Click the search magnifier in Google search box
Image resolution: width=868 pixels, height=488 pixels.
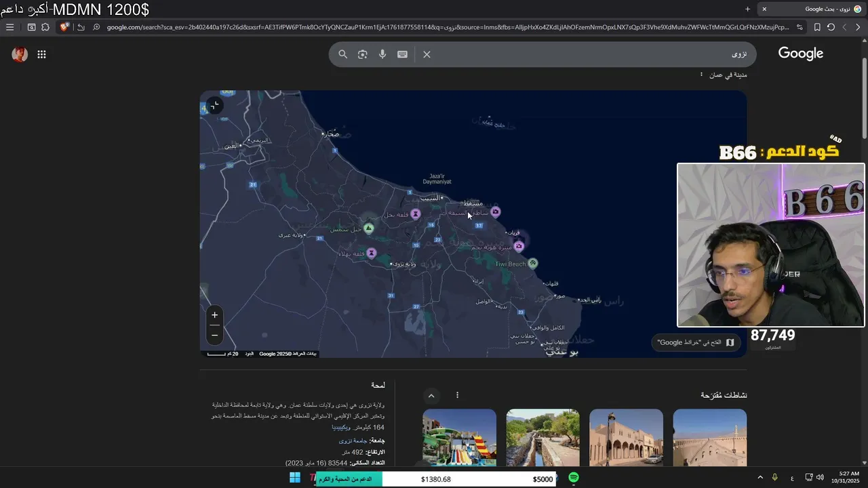[x=343, y=54]
